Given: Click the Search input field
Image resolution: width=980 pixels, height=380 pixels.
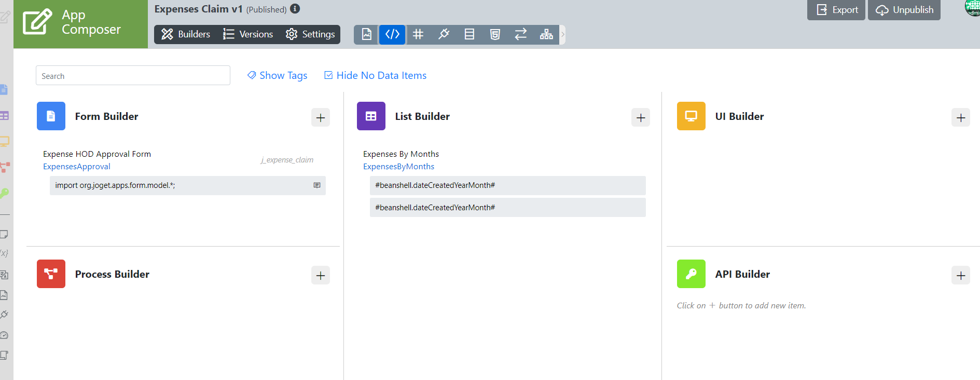Looking at the screenshot, I should 133,76.
